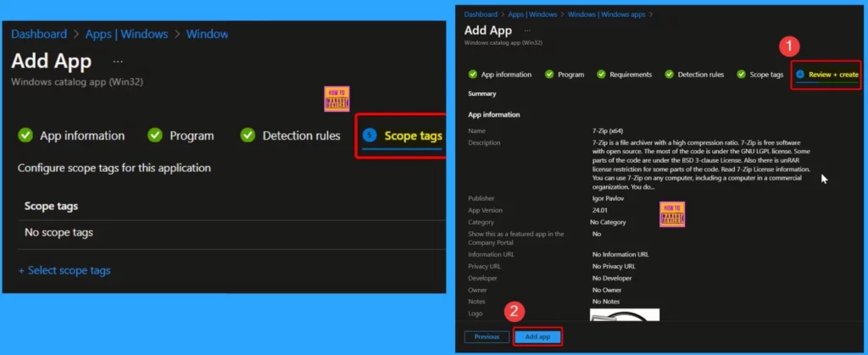Open Dashboard breadcrumb in left panel
Viewport: 868px width, 355px height.
(x=39, y=34)
